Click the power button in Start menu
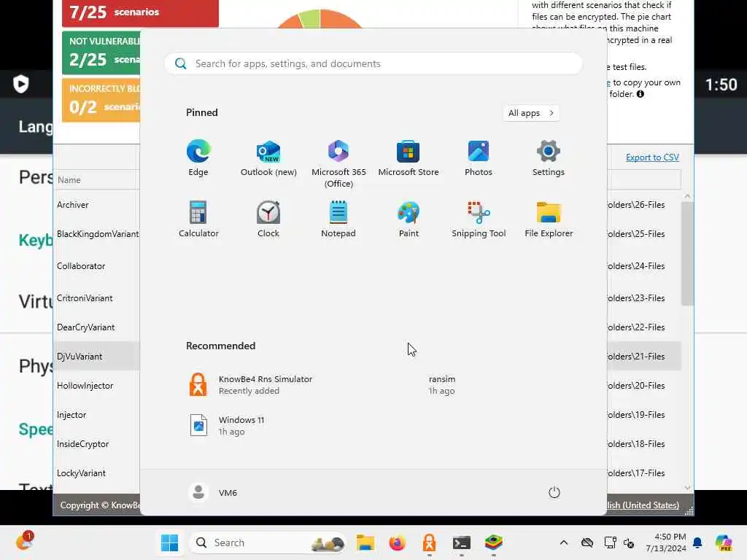 (554, 492)
